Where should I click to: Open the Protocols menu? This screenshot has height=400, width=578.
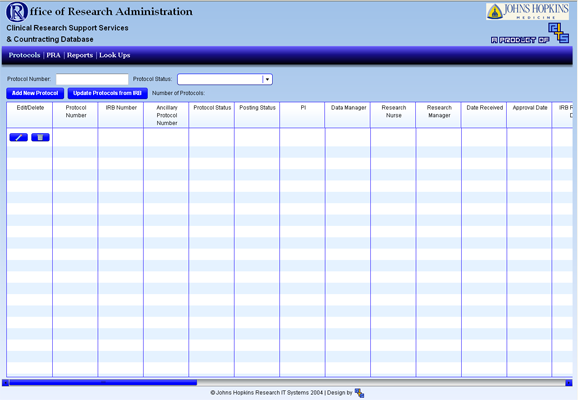(x=24, y=55)
